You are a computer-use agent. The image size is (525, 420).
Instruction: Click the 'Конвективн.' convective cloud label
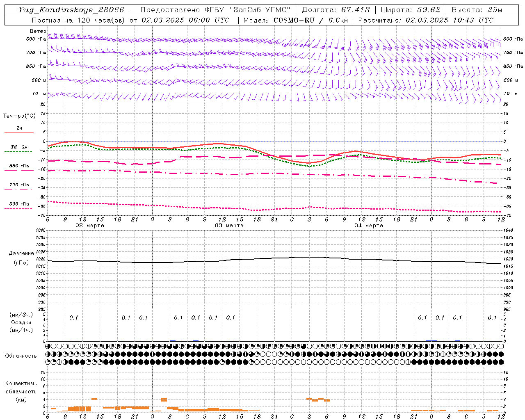pos(21,383)
